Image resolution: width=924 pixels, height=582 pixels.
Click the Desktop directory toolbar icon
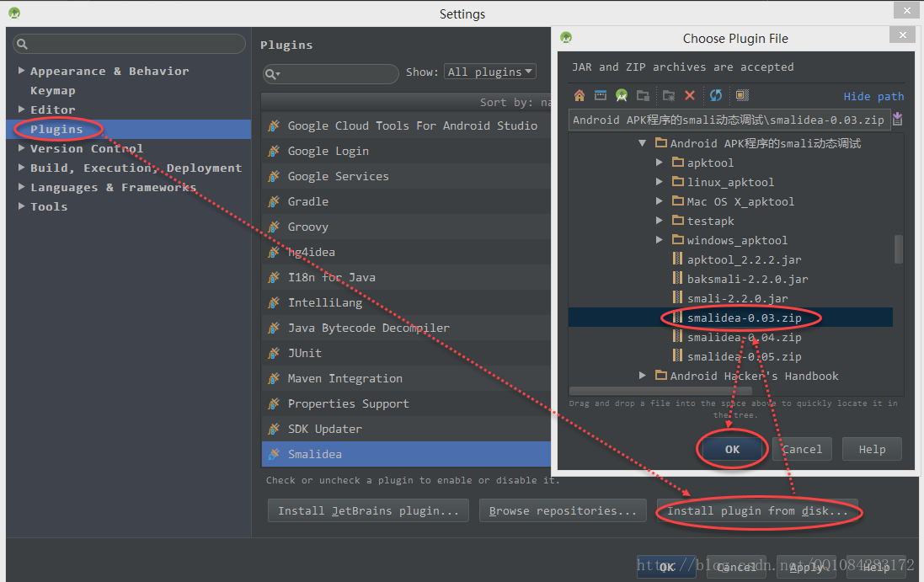coord(601,95)
